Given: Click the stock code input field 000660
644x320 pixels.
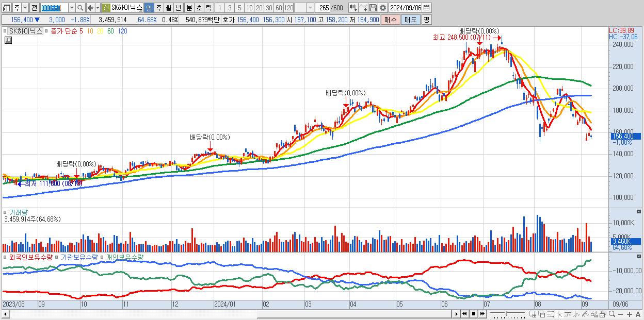Looking at the screenshot, I should [x=54, y=8].
